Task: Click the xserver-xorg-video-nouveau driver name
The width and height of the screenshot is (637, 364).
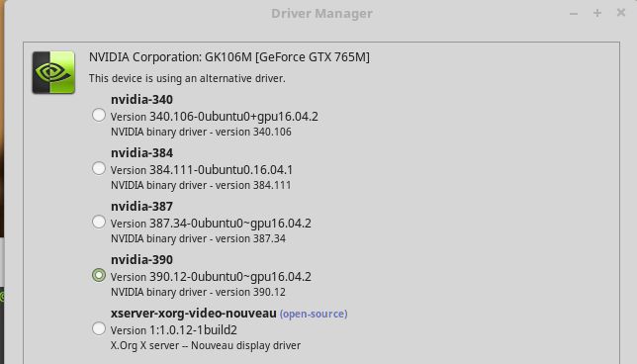Action: point(194,314)
